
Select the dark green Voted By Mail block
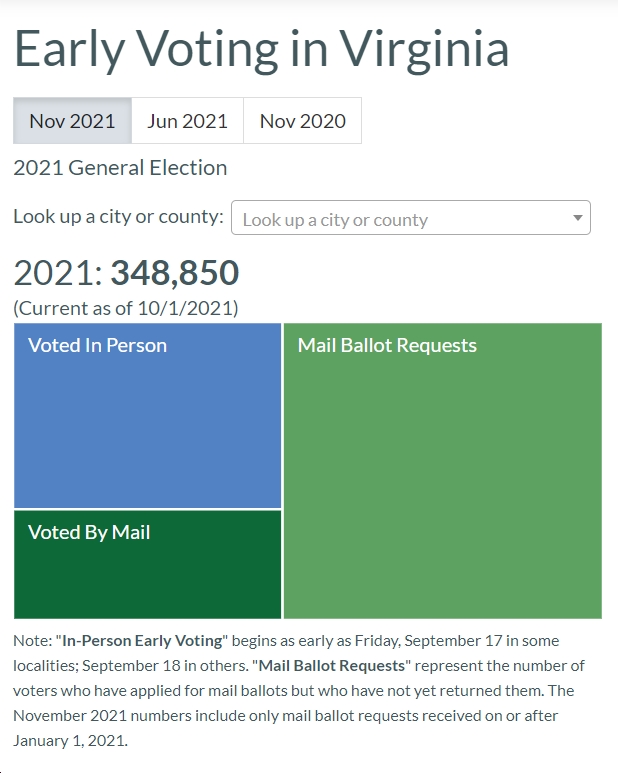pos(147,564)
